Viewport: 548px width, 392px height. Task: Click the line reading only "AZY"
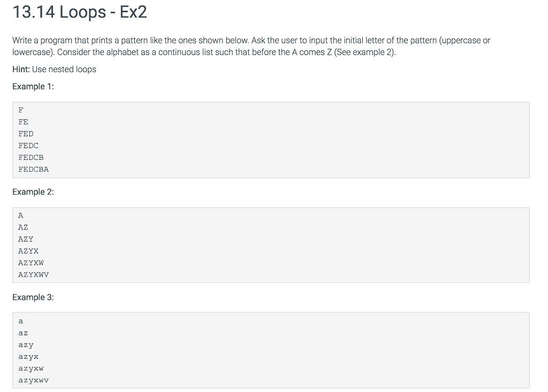pyautogui.click(x=26, y=239)
